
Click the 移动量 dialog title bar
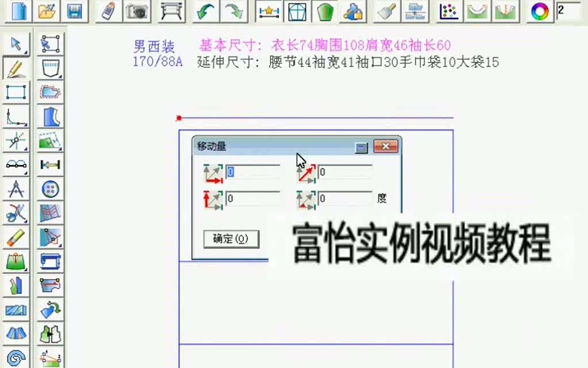coord(258,146)
